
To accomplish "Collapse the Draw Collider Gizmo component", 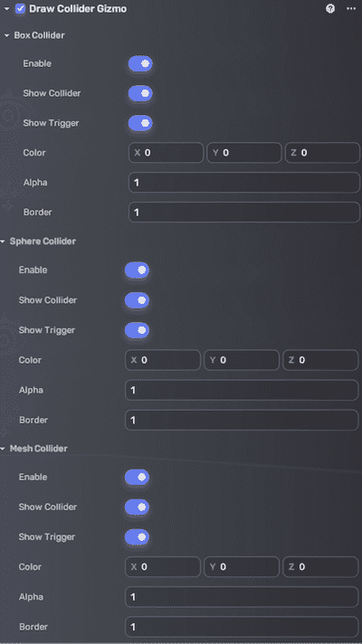I will pos(6,9).
